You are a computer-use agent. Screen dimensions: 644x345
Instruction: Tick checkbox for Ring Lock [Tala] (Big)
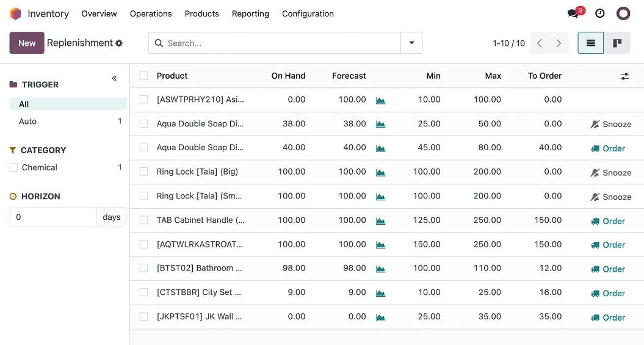coord(143,172)
